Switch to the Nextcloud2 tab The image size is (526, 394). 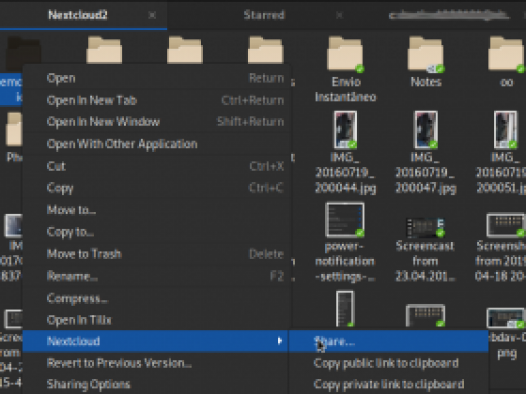[x=78, y=15]
